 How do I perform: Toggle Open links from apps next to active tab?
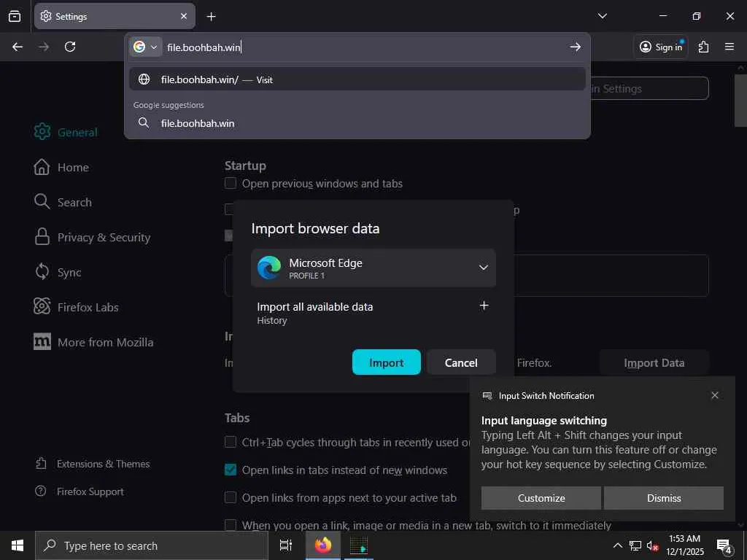pos(231,497)
